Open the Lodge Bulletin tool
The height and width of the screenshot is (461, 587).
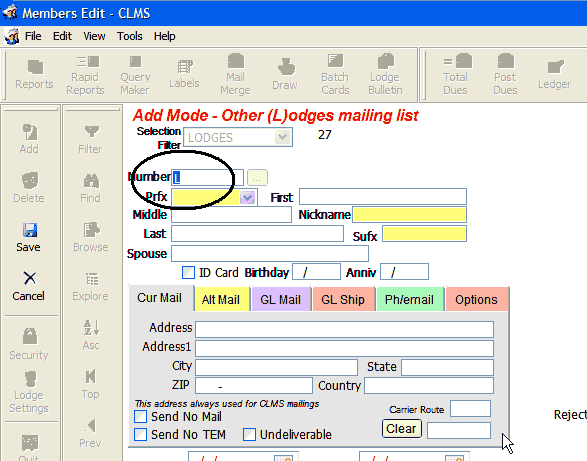coord(386,61)
